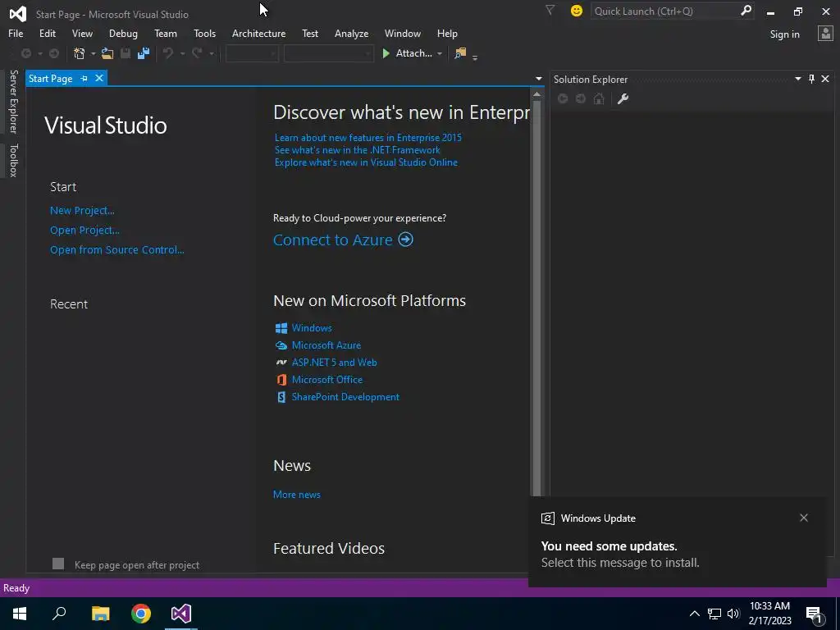Click Solution Explorer Home icon

tap(599, 98)
